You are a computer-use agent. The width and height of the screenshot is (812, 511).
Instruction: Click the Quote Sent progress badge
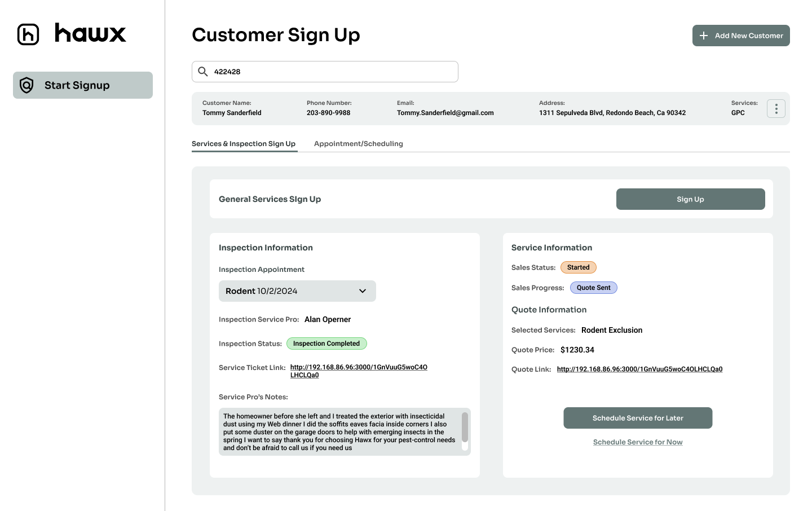pyautogui.click(x=594, y=288)
